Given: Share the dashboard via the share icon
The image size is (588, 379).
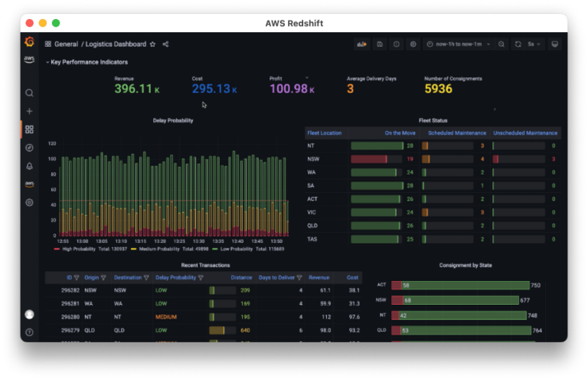Looking at the screenshot, I should (x=166, y=44).
